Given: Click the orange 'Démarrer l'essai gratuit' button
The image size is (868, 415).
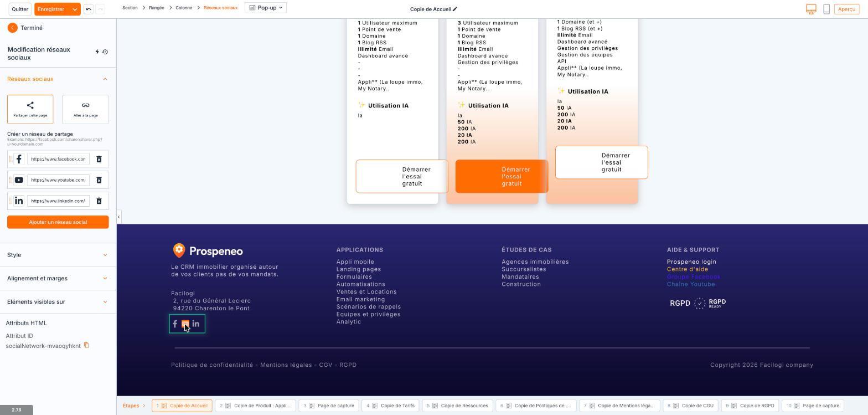Looking at the screenshot, I should coord(502,176).
